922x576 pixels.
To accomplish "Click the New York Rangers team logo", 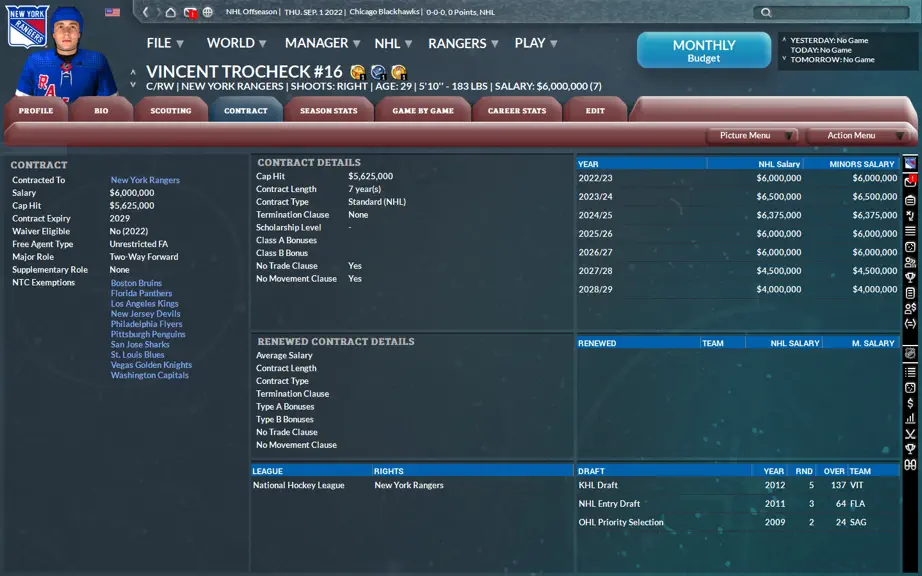I will pos(26,26).
